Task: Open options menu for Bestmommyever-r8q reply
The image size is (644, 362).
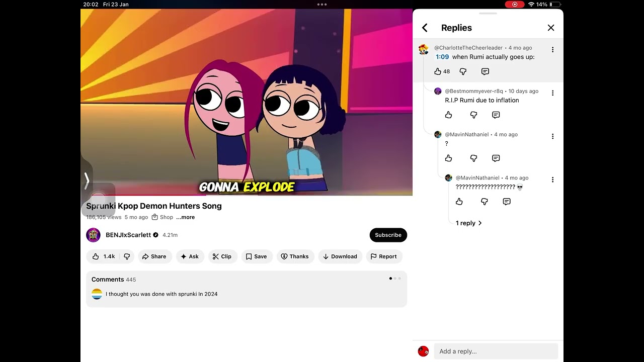Action: [x=552, y=93]
